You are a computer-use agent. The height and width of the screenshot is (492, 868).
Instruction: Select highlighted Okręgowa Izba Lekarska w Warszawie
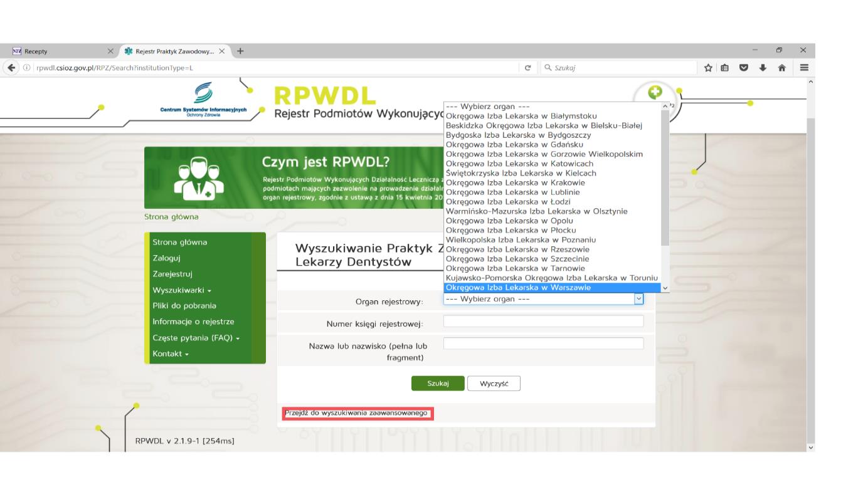coord(553,288)
